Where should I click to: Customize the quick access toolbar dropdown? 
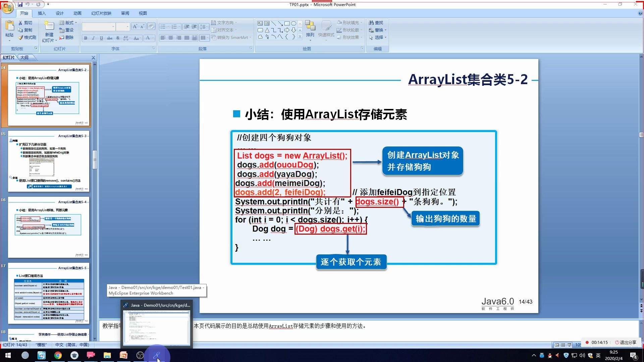(48, 5)
